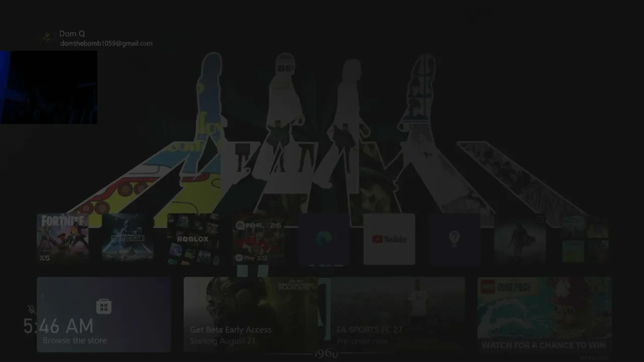The height and width of the screenshot is (362, 644).
Task: Open the Dom Q profile avatar
Action: tap(47, 38)
